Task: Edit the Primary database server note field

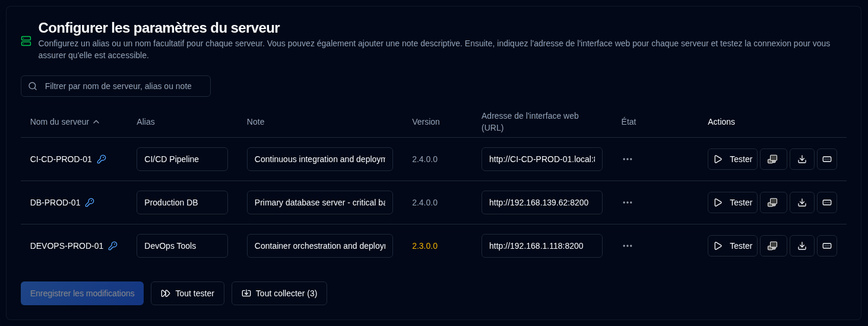Action: pyautogui.click(x=320, y=202)
